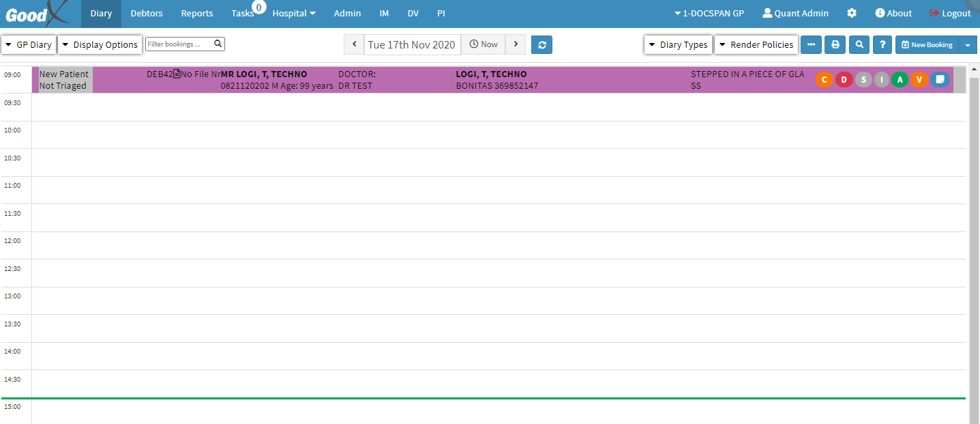
Task: Open the Display Options dropdown
Action: click(x=100, y=44)
